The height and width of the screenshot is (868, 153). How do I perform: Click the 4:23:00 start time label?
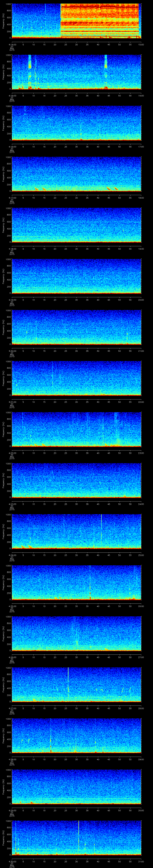12,504
